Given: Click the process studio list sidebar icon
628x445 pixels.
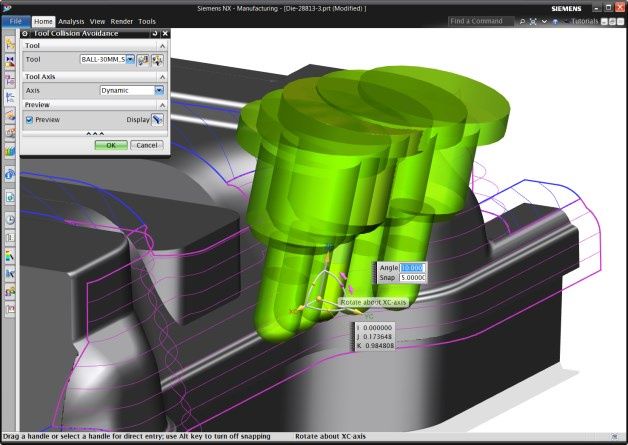Looking at the screenshot, I should (10, 238).
